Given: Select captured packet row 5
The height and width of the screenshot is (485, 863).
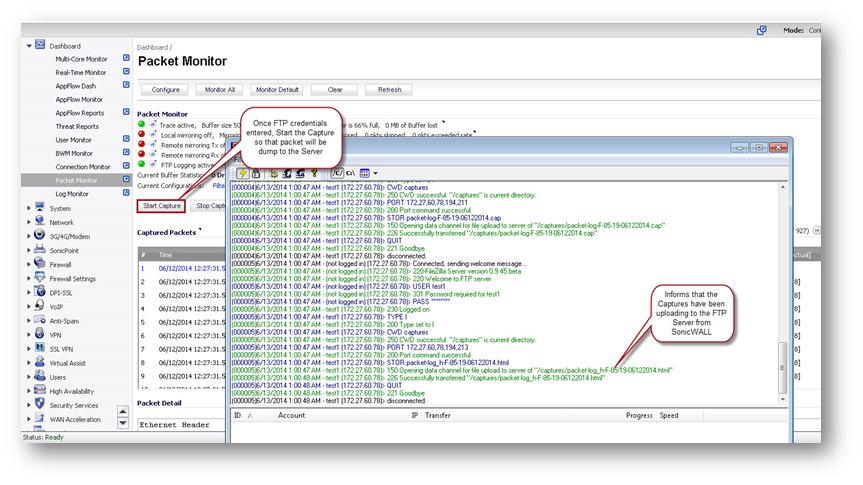Looking at the screenshot, I should pos(183,323).
